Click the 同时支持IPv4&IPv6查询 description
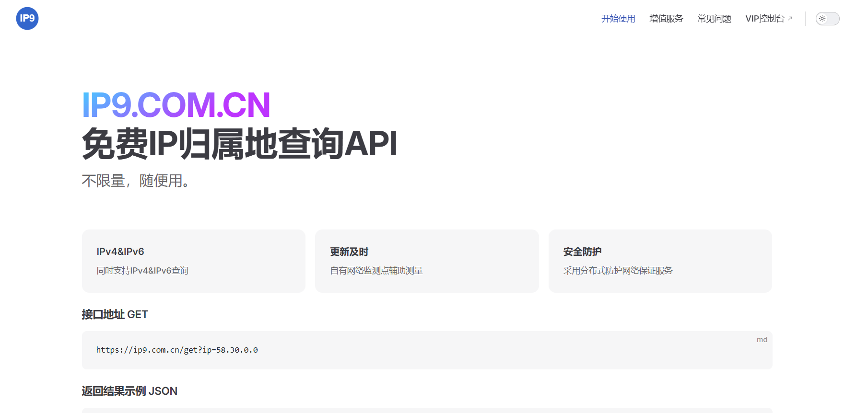The image size is (868, 413). (x=142, y=271)
